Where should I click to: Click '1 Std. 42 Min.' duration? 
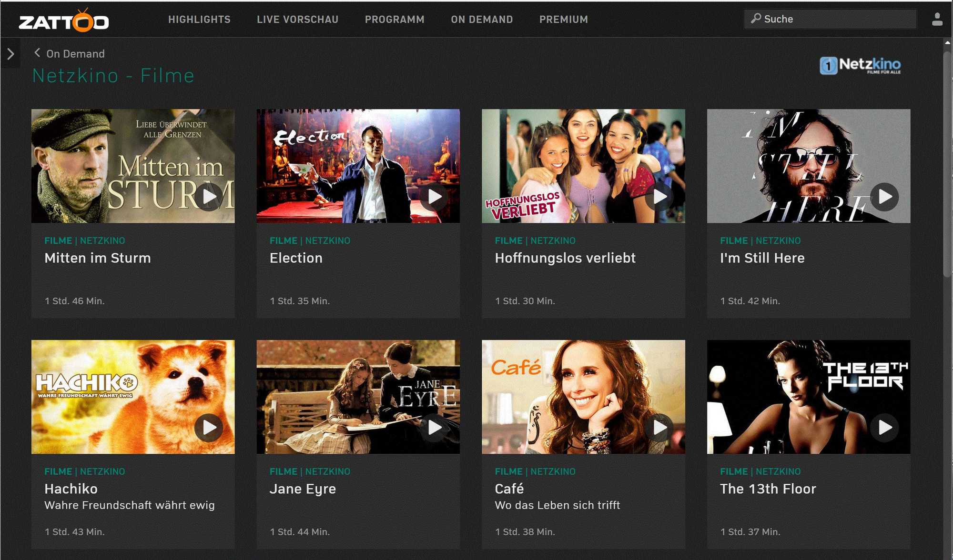[750, 301]
